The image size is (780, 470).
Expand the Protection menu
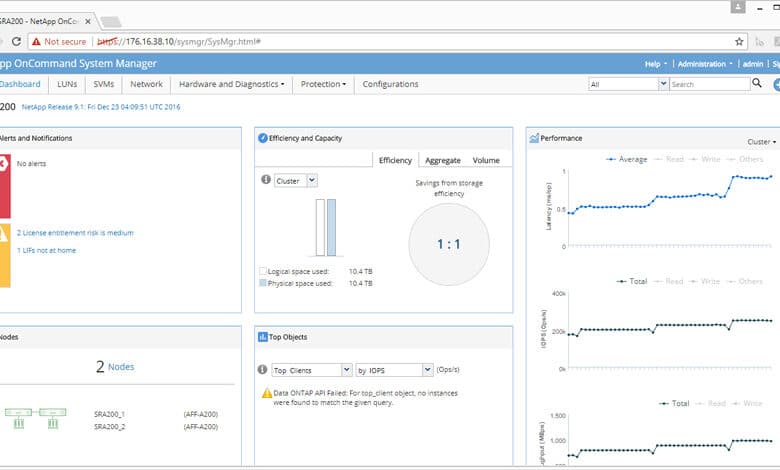coord(323,84)
